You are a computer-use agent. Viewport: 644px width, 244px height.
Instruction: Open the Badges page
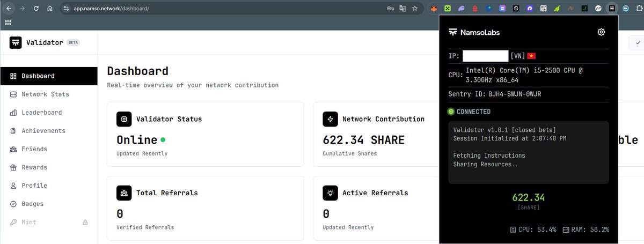(x=49, y=204)
